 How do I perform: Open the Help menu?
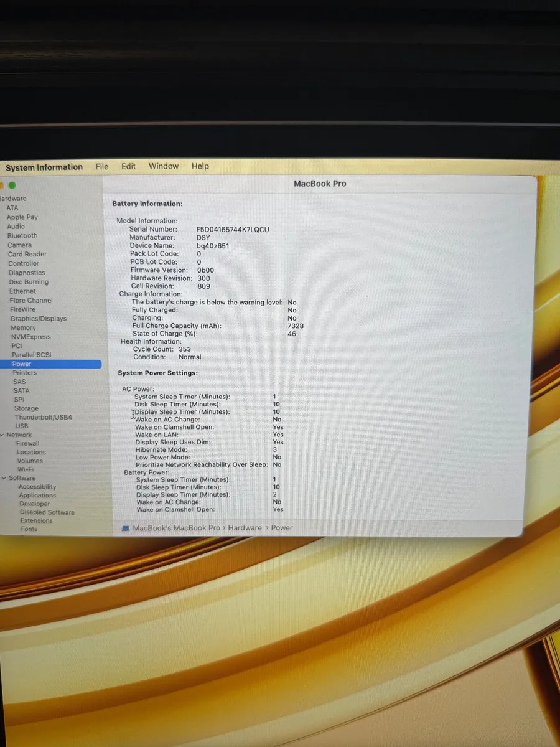coord(200,166)
